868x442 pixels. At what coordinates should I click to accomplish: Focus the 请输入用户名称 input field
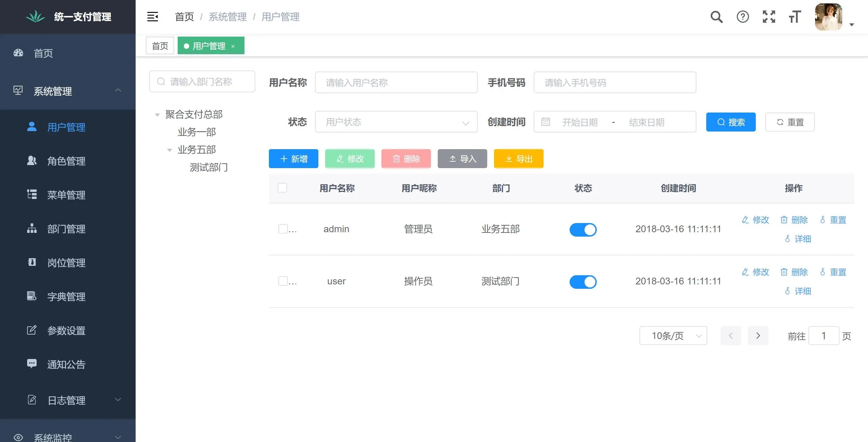[396, 82]
